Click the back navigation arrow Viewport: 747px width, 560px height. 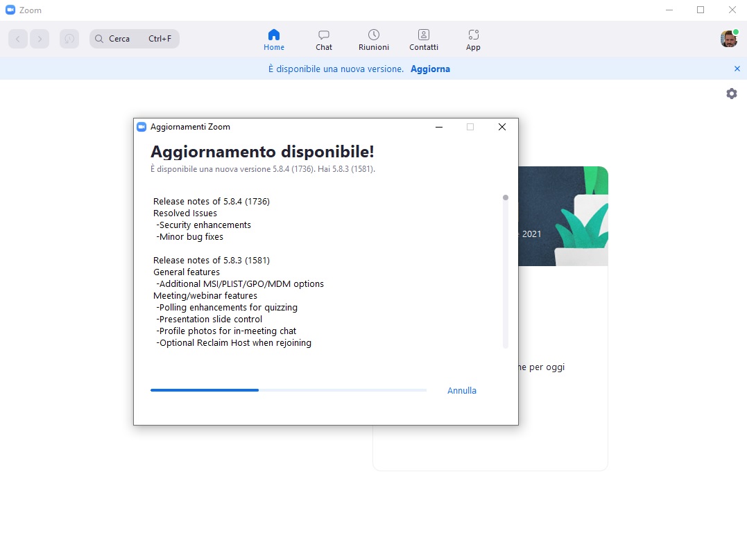point(18,39)
